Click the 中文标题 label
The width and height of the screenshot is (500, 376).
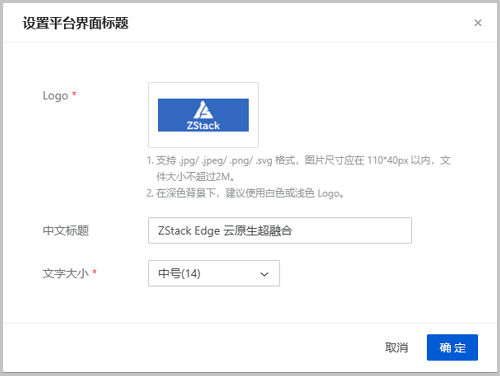(x=66, y=230)
